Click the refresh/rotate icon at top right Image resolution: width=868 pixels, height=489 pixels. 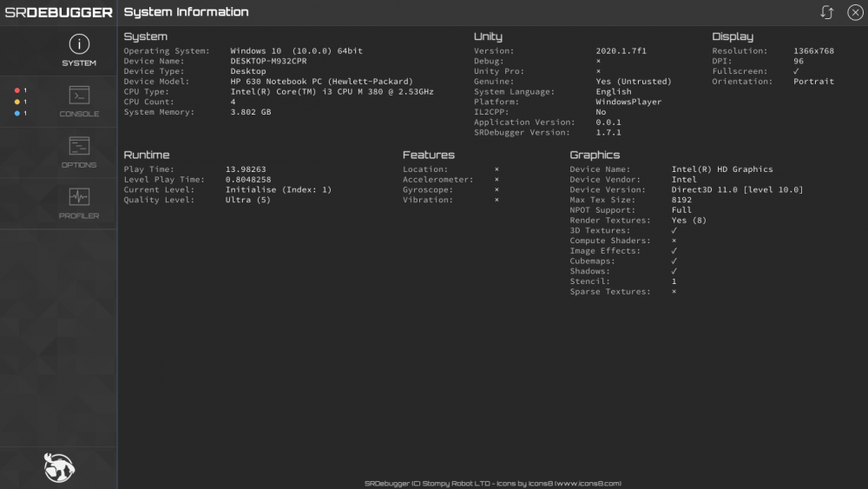click(x=826, y=12)
